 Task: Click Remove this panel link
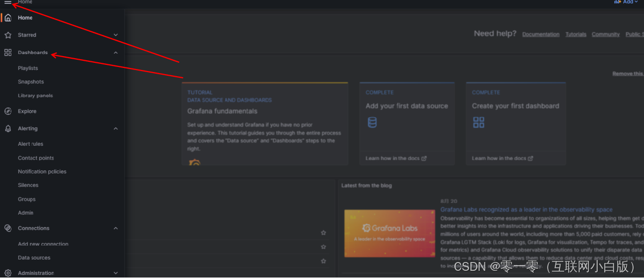tap(628, 74)
